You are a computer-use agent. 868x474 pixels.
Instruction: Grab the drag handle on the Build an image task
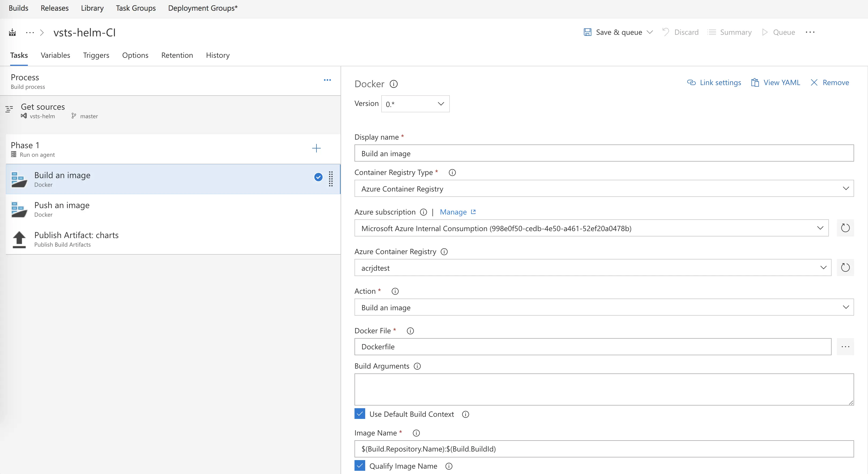(x=331, y=179)
